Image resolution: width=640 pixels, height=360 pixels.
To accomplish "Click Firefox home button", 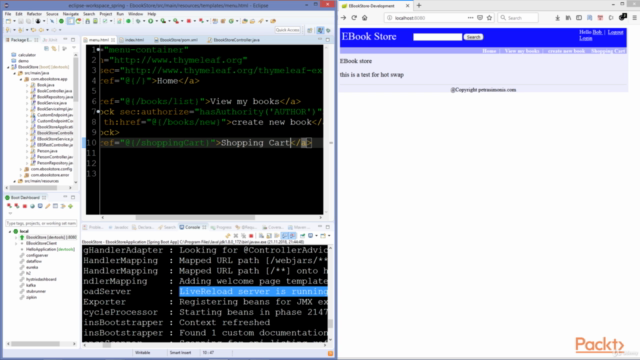I will 364,18.
